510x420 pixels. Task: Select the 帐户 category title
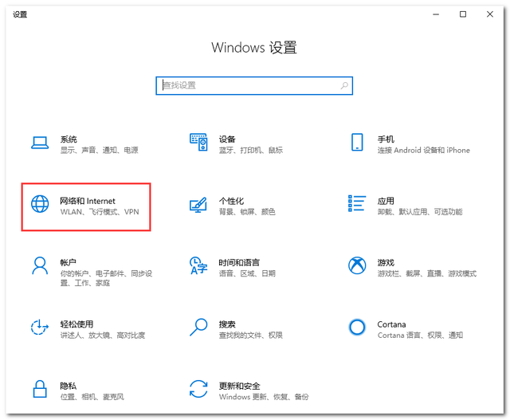pos(69,262)
